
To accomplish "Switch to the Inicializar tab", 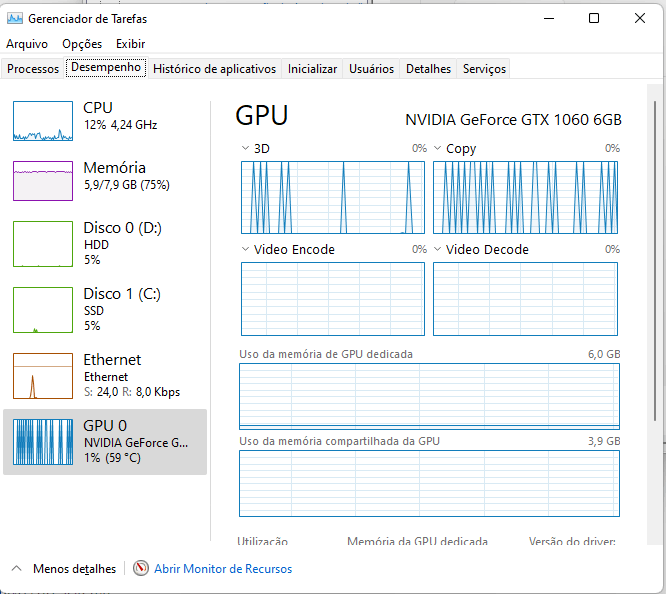I will click(x=312, y=69).
